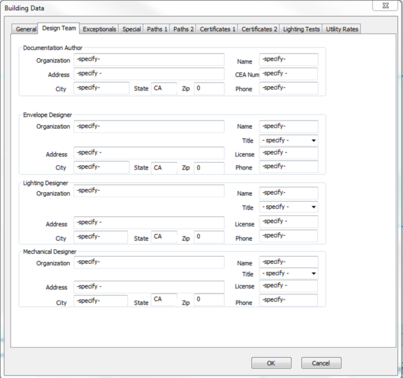Image resolution: width=403 pixels, height=378 pixels.
Task: Focus the CEA Num field
Action: point(289,74)
